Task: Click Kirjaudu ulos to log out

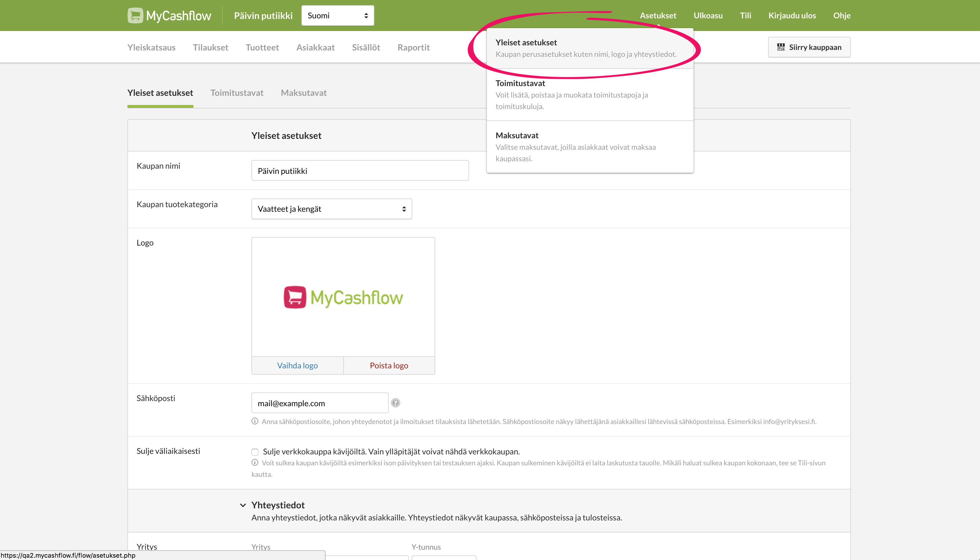Action: click(792, 15)
